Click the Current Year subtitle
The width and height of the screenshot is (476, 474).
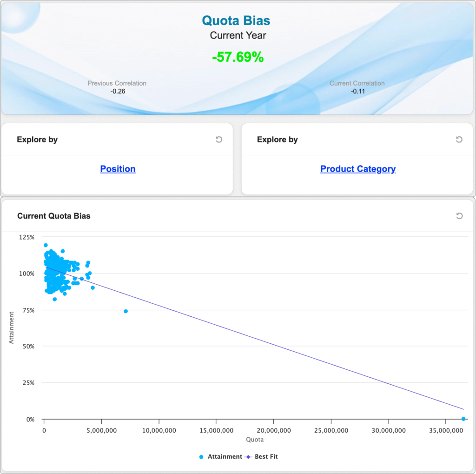[238, 35]
